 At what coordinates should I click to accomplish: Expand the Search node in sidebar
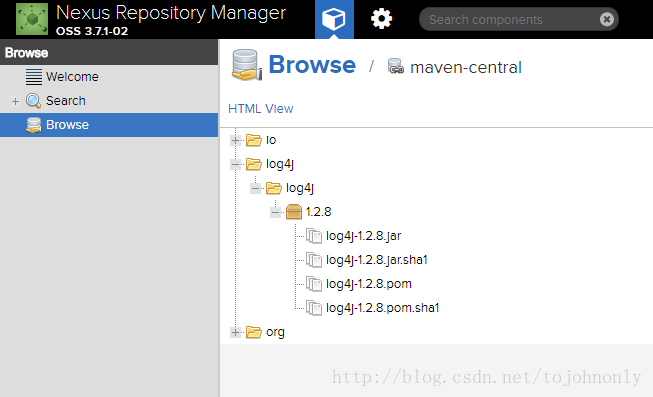(15, 101)
